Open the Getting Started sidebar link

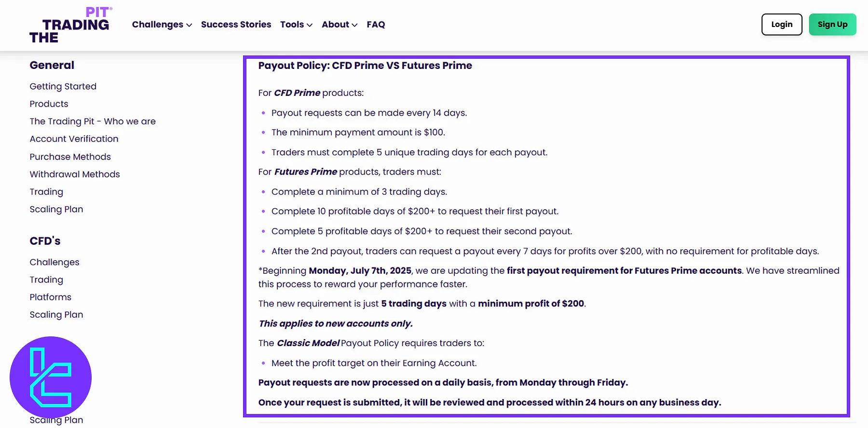(x=63, y=86)
